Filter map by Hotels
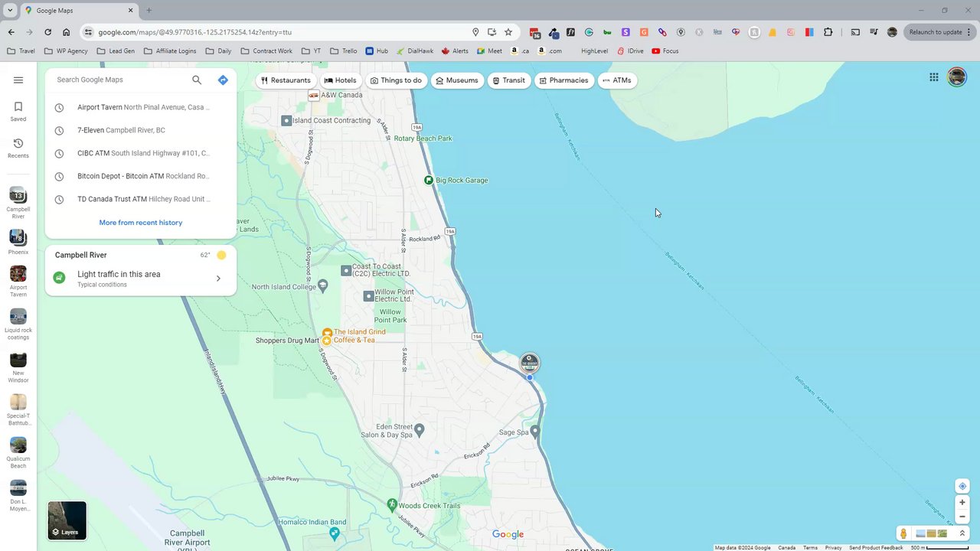Screen dimensions: 980x551 coord(340,80)
